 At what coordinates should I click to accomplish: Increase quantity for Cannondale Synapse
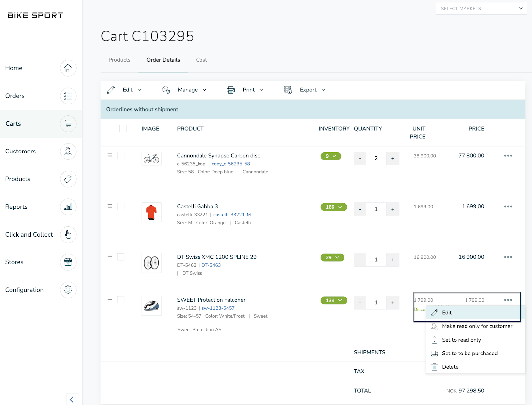(393, 159)
